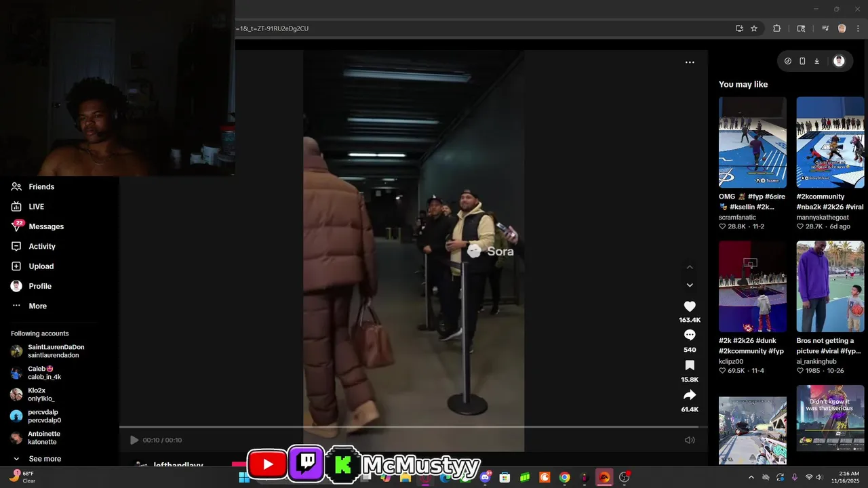Click the lefthandlayy creator name
868x488 pixels.
point(178,465)
